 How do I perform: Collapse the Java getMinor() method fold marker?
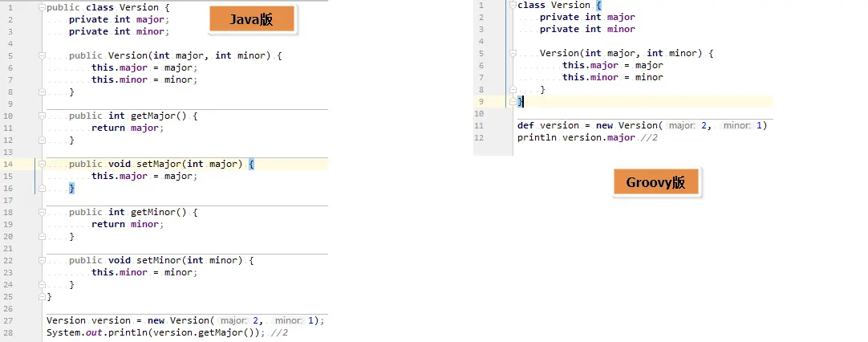tap(42, 212)
